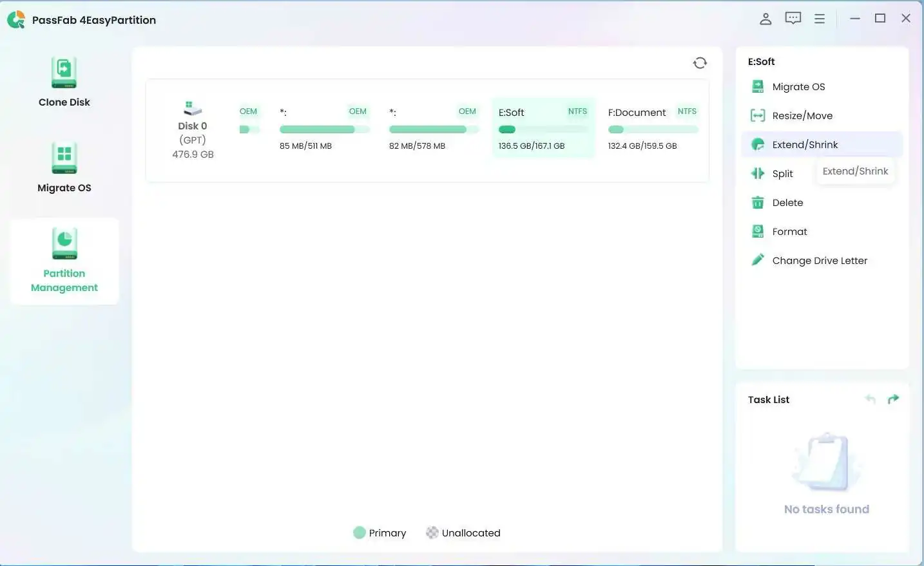Click the 85 MB/511 MB usage bar
Image resolution: width=924 pixels, height=566 pixels.
point(324,129)
